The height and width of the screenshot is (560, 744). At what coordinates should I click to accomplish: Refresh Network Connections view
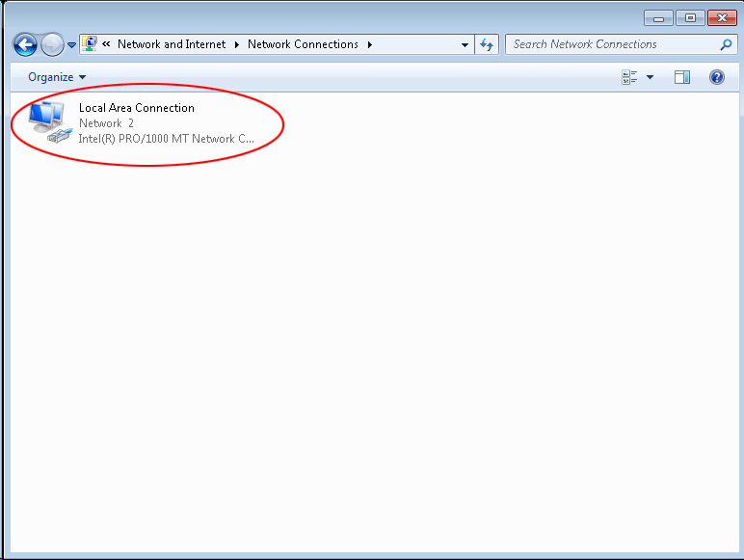487,44
